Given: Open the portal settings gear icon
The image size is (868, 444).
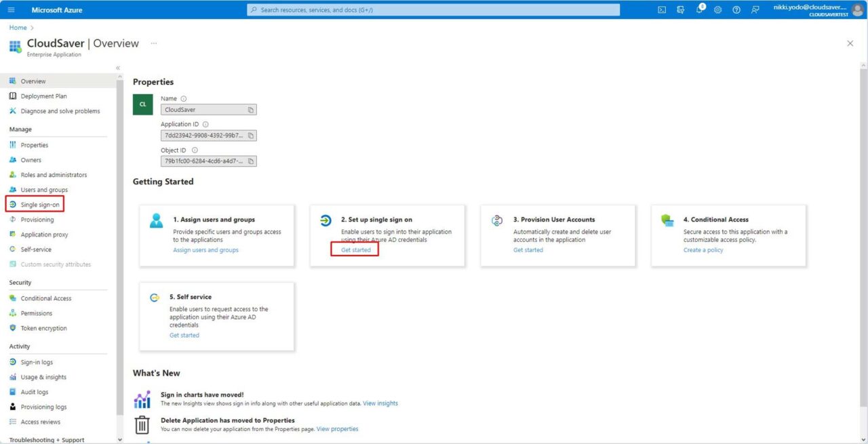Looking at the screenshot, I should click(717, 9).
